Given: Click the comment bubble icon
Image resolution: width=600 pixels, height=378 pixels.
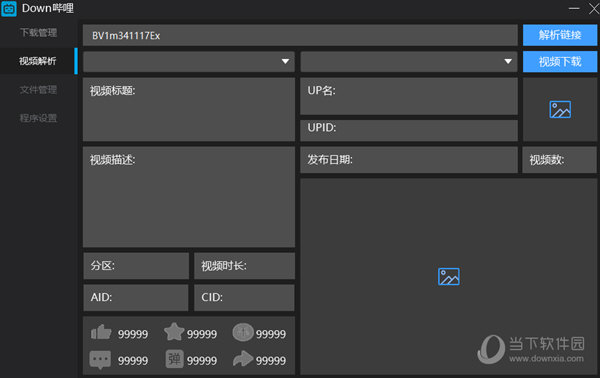Looking at the screenshot, I should click(x=100, y=360).
